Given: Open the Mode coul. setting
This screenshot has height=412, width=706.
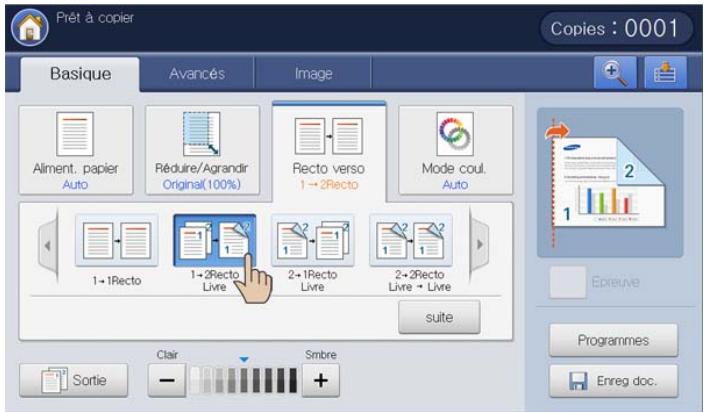Looking at the screenshot, I should coord(455,150).
